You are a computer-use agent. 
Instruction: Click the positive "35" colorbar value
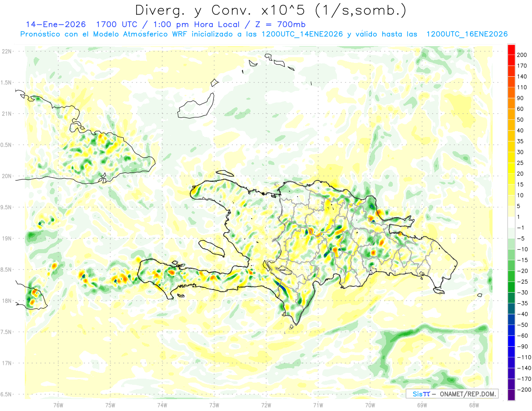(x=520, y=141)
